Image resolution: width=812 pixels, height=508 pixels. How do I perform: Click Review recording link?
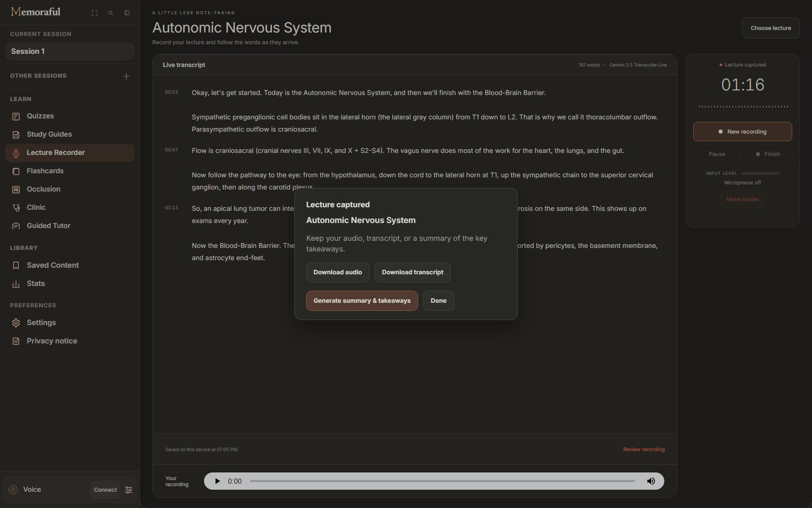[x=644, y=450]
